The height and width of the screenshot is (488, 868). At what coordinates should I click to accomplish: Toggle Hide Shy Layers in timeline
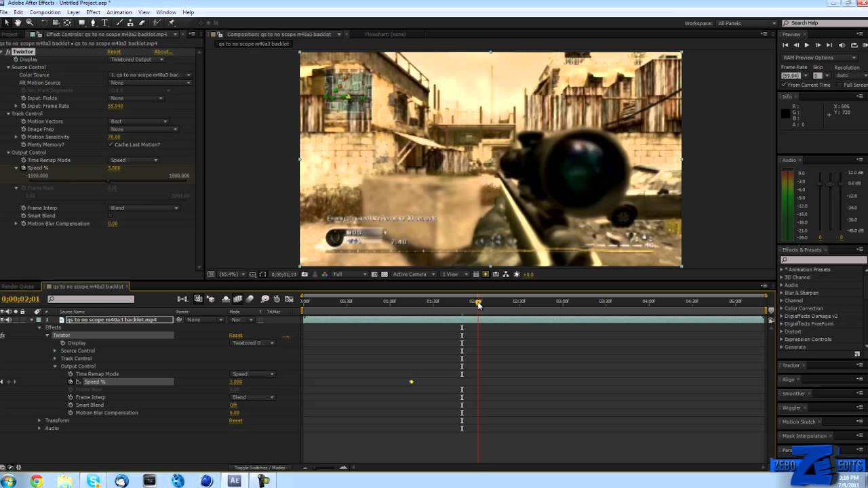pyautogui.click(x=226, y=299)
